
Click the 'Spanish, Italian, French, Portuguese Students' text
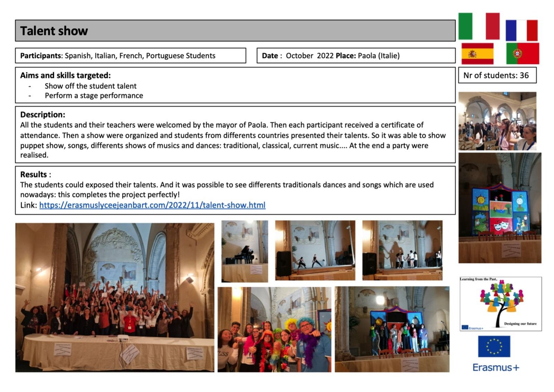[140, 56]
